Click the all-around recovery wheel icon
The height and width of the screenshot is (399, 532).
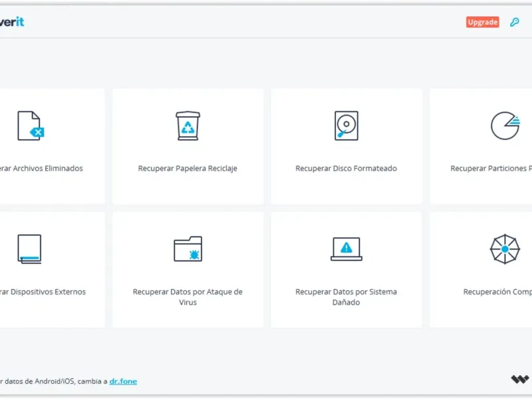tap(505, 249)
